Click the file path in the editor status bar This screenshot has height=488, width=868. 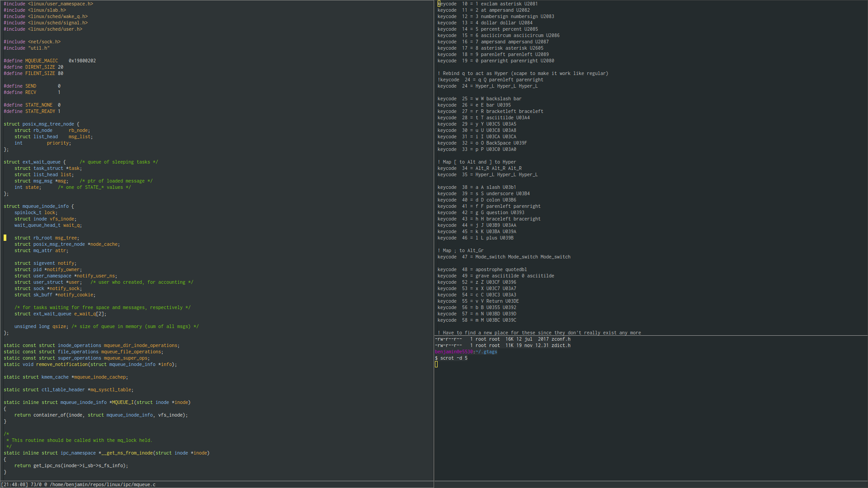102,484
